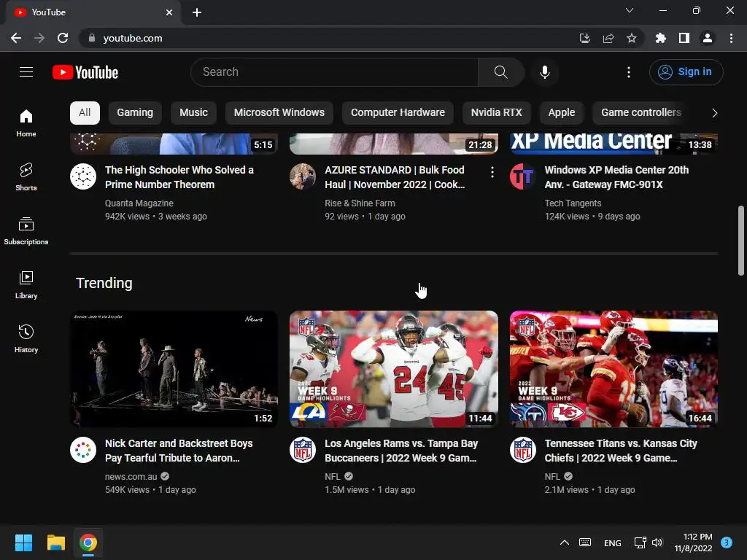Select the Apple filter chip
Image resolution: width=747 pixels, height=560 pixels.
(562, 112)
